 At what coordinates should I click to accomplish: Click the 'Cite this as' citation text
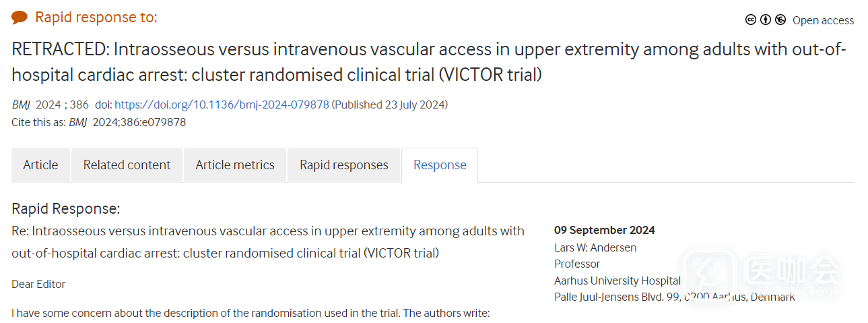(99, 122)
